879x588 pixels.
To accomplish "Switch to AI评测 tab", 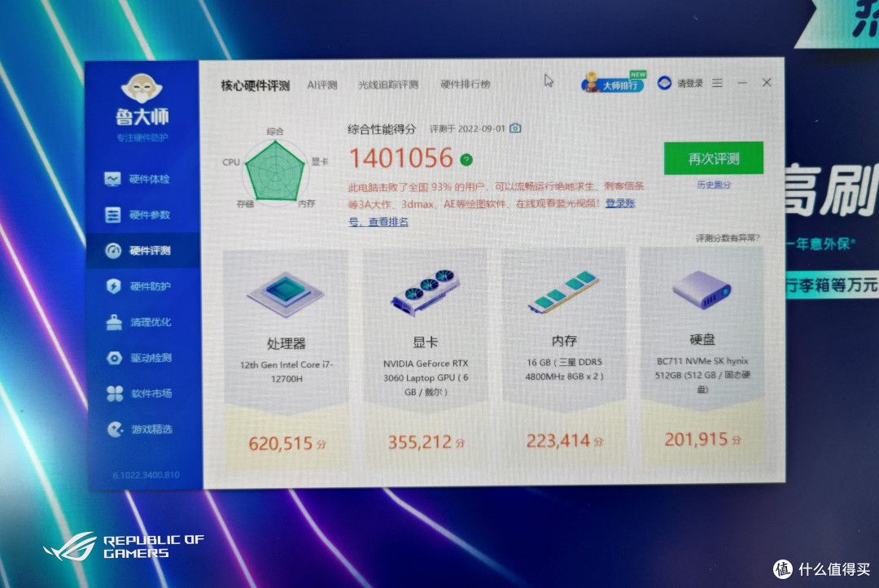I will 322,85.
